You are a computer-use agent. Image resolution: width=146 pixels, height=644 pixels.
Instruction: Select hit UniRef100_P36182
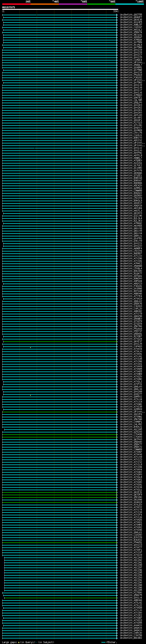(131, 77)
